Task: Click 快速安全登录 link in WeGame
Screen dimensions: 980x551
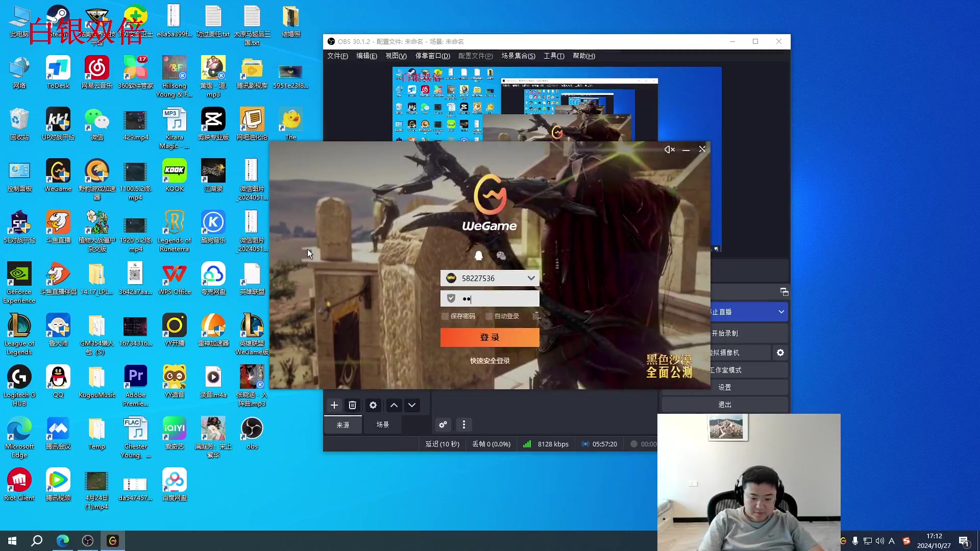Action: click(489, 361)
